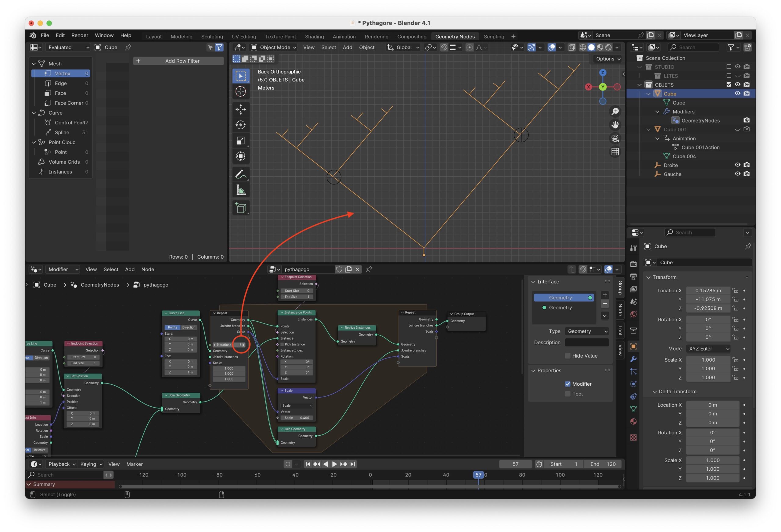Click the Add Row Filter button
The height and width of the screenshot is (532, 781).
(x=178, y=61)
